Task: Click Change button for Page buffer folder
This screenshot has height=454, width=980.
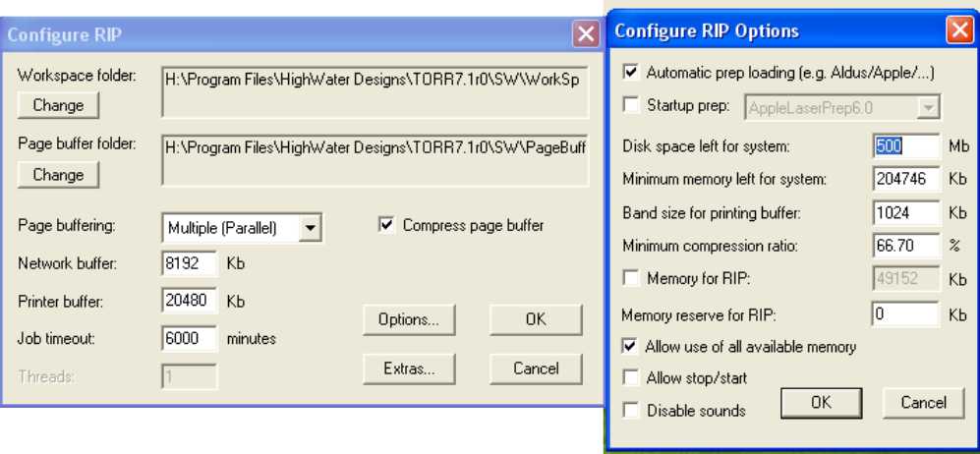Action: coord(58,175)
